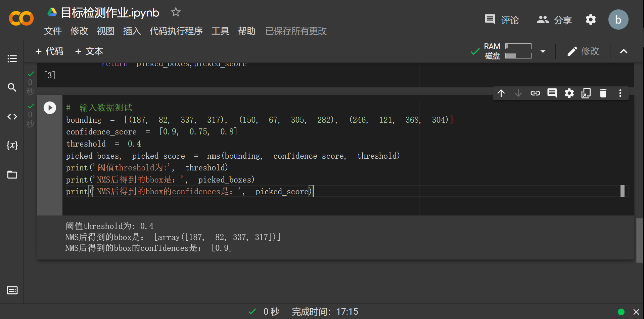Screen dimensions: 644x319
Task: Open the variables {x} inspector
Action: 12,145
